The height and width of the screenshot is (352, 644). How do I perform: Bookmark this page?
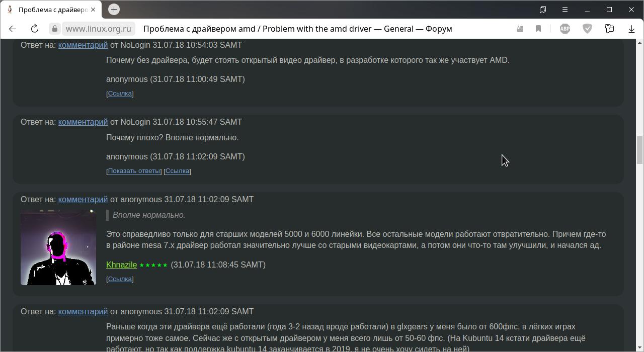[x=538, y=29]
